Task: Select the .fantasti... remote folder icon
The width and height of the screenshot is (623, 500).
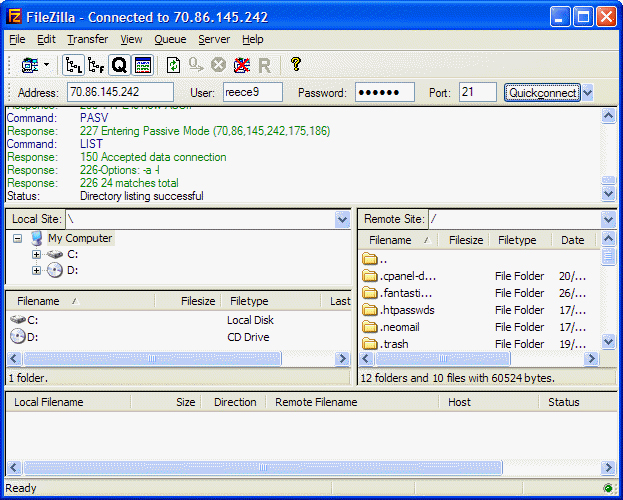Action: pyautogui.click(x=370, y=293)
